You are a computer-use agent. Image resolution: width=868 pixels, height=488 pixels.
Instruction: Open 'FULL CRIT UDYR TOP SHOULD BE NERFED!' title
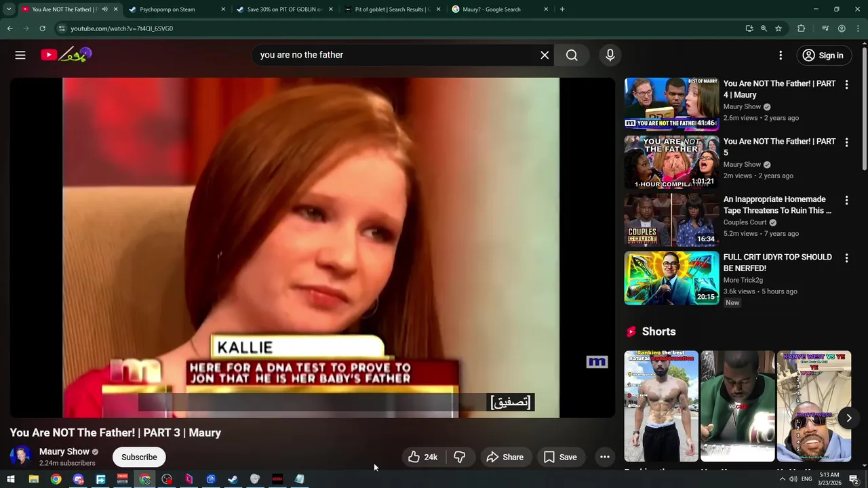click(778, 262)
